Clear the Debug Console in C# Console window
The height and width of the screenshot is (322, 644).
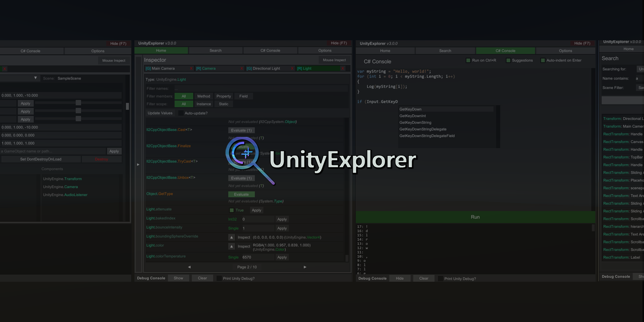(x=424, y=278)
